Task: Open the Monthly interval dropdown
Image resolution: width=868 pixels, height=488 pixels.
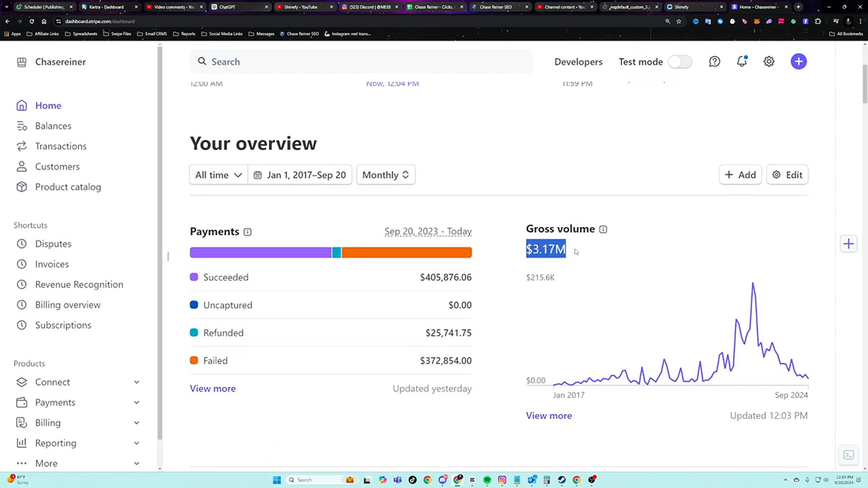Action: coord(386,175)
